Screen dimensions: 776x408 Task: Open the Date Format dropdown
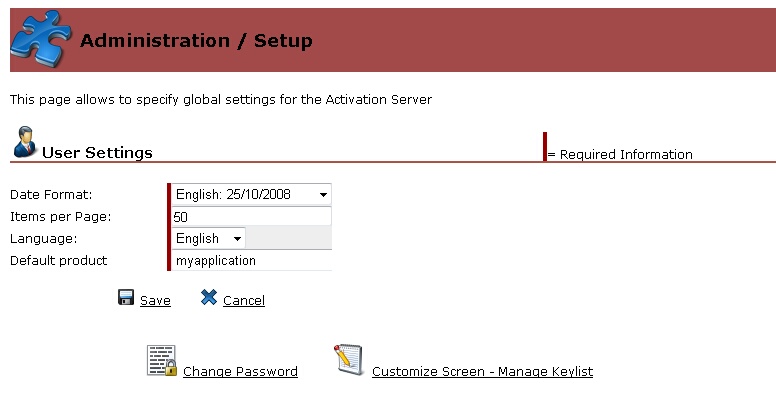pos(252,194)
